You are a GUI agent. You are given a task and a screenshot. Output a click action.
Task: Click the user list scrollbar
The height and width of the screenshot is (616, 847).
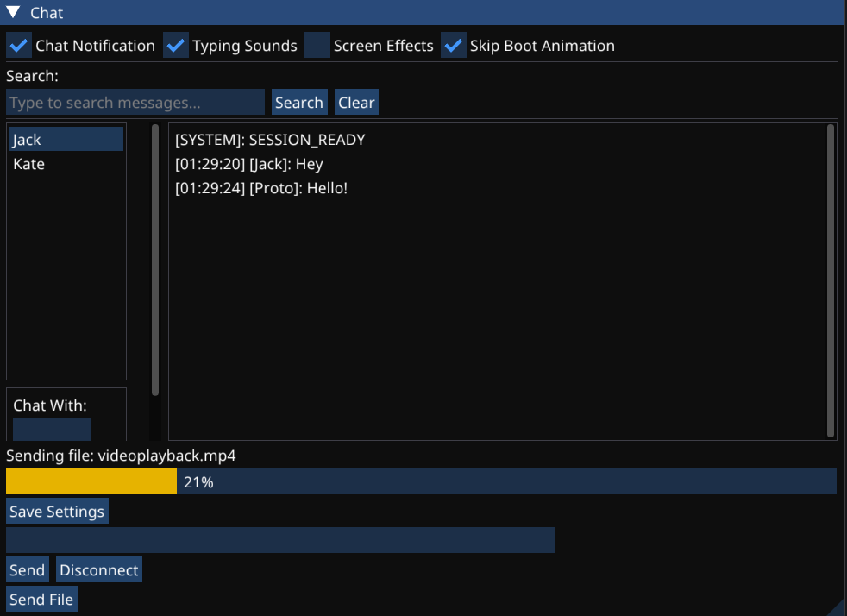(x=154, y=259)
